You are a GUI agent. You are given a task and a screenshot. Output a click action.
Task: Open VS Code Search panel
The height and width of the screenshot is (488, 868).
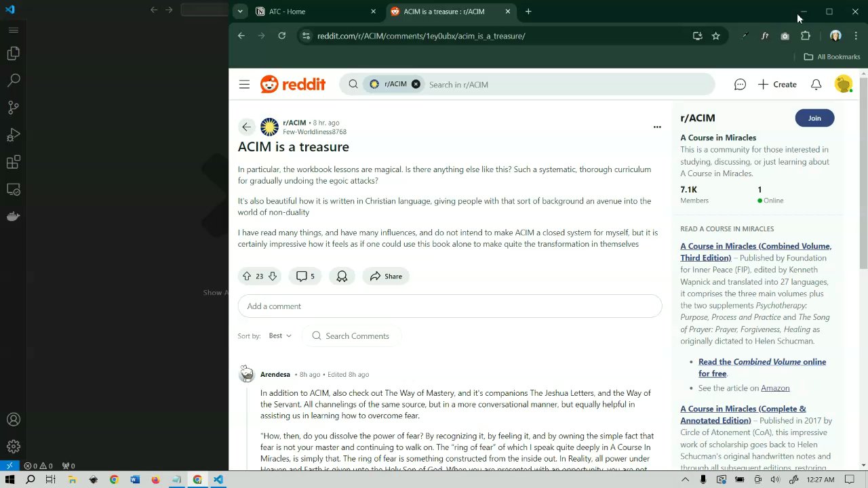click(x=13, y=81)
